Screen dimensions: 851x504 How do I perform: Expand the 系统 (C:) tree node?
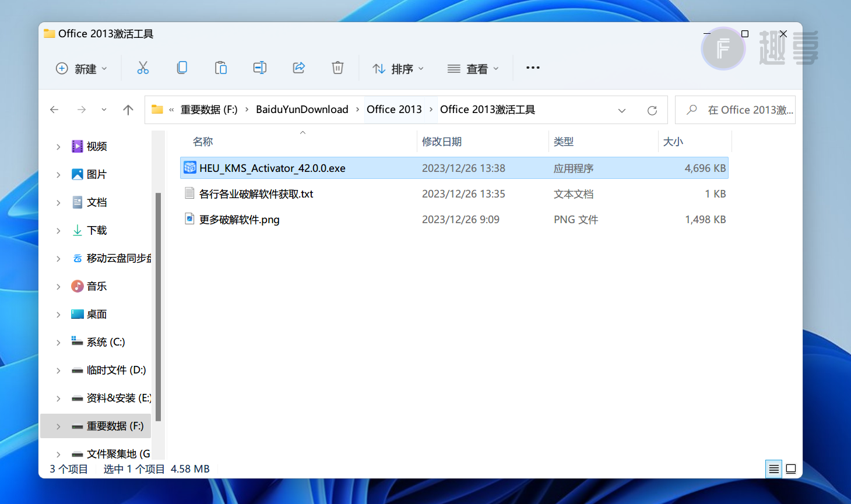click(x=58, y=343)
